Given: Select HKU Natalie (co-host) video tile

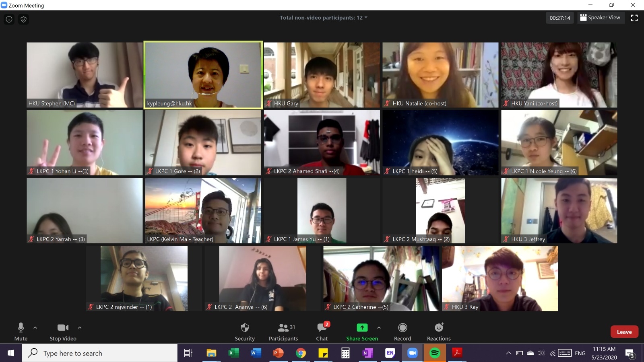Looking at the screenshot, I should (440, 75).
